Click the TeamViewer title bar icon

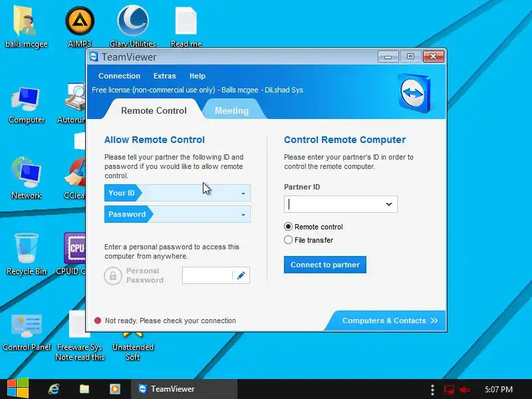[x=94, y=57]
